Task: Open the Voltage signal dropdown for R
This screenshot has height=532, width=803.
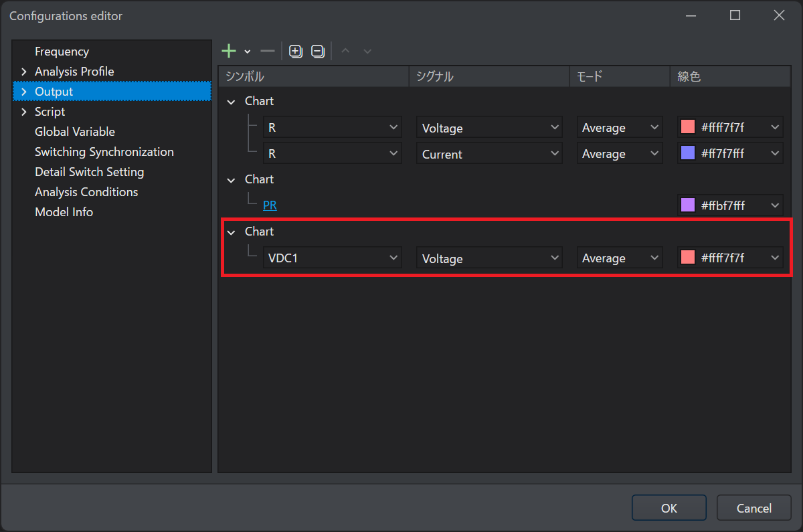Action: coord(490,127)
